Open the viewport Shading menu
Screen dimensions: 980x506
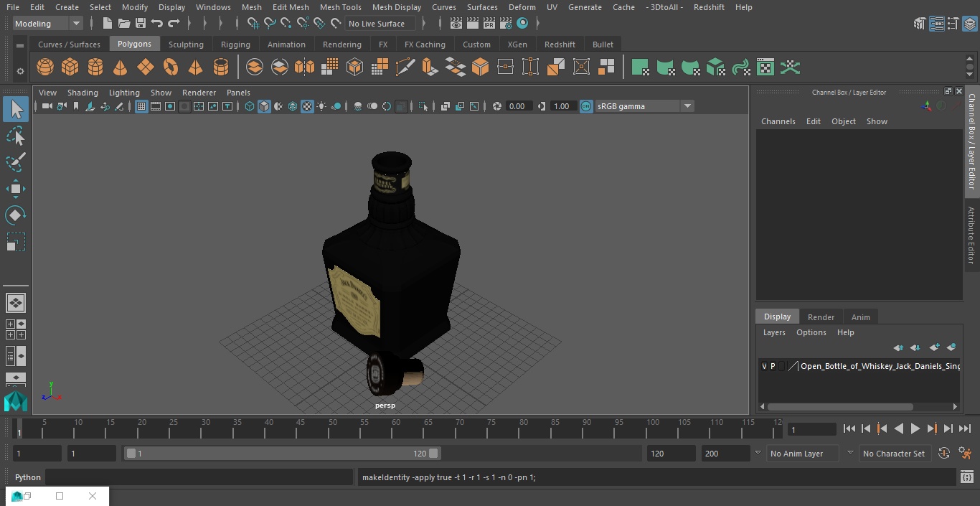[x=83, y=93]
